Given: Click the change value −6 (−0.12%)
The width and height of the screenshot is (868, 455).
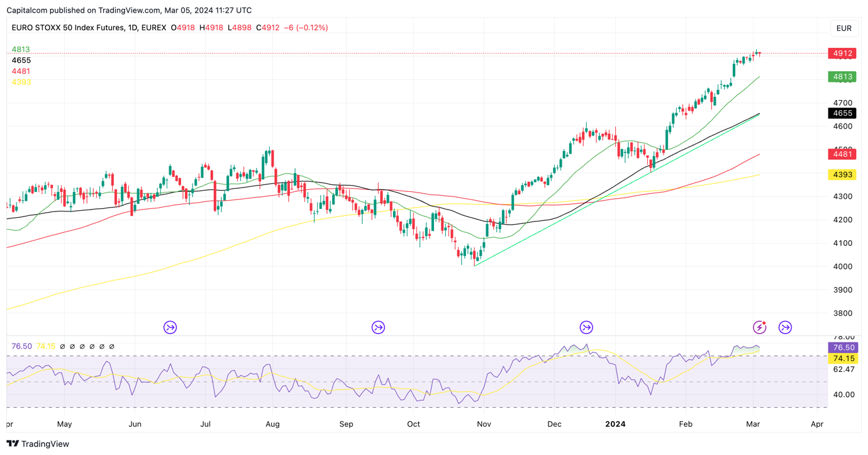Looking at the screenshot, I should [x=306, y=28].
